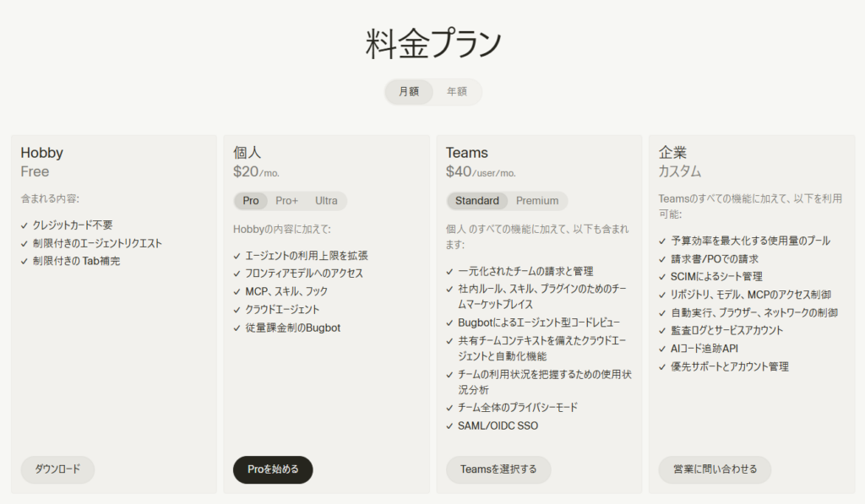Click the 予算効率を最大化する使用量のプール text
Screen dimensions: 865x504
pyautogui.click(x=750, y=241)
